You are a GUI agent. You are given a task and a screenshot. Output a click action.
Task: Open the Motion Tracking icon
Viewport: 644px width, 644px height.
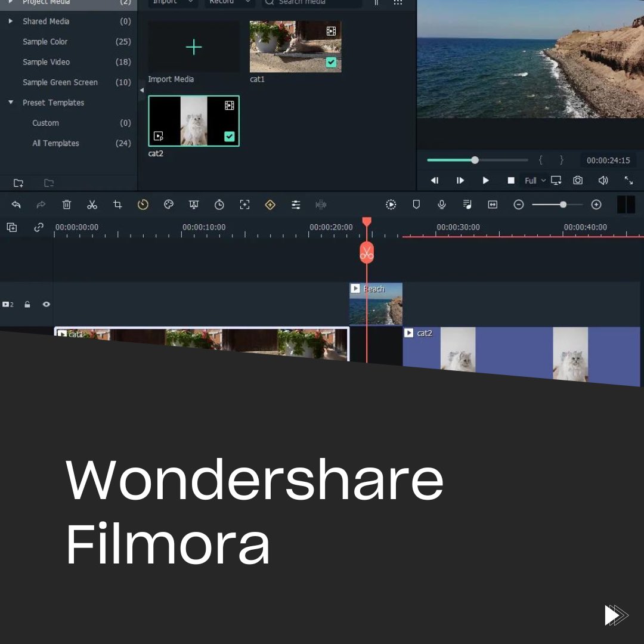coord(244,205)
